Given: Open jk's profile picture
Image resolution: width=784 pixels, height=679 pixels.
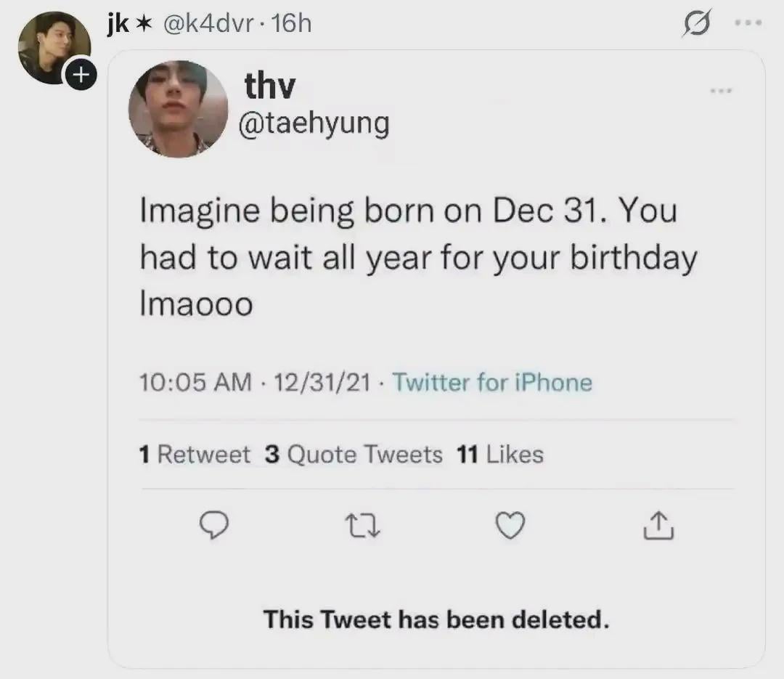Looking at the screenshot, I should 51,45.
